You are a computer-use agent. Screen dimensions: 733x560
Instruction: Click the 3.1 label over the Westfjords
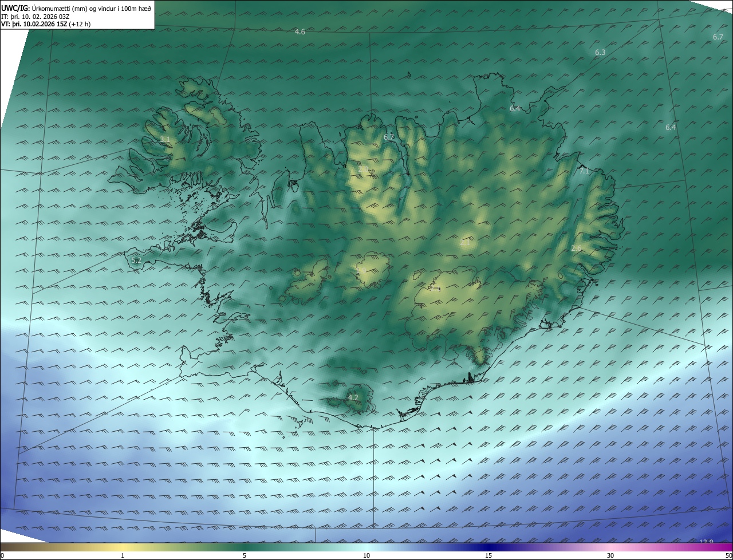coord(165,140)
